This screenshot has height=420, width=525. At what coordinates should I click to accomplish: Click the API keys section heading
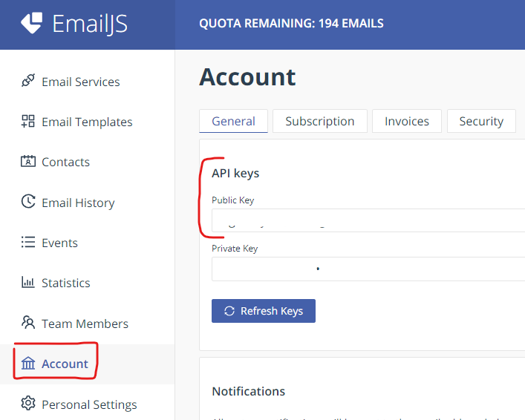235,174
